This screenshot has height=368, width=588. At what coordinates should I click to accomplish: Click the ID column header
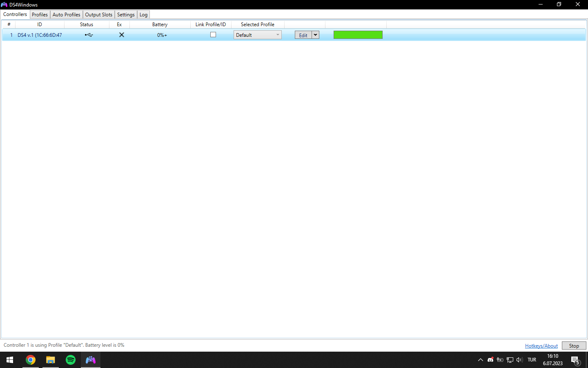[40, 25]
